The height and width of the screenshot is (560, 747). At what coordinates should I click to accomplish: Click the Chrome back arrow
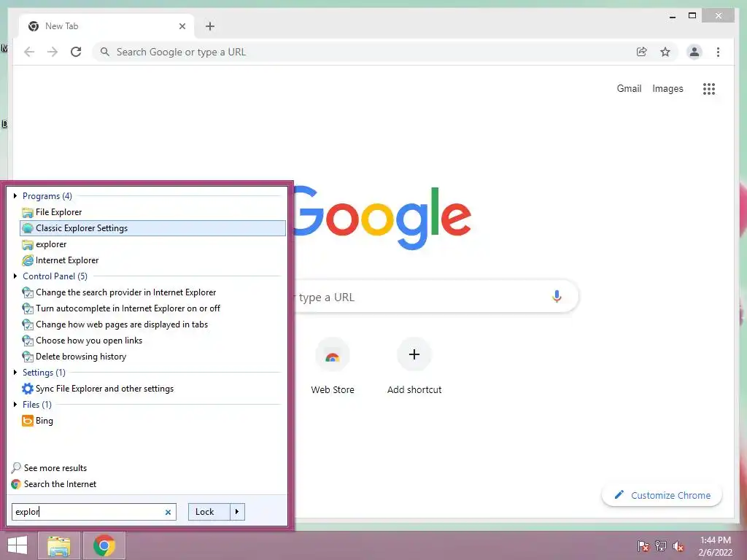29,52
